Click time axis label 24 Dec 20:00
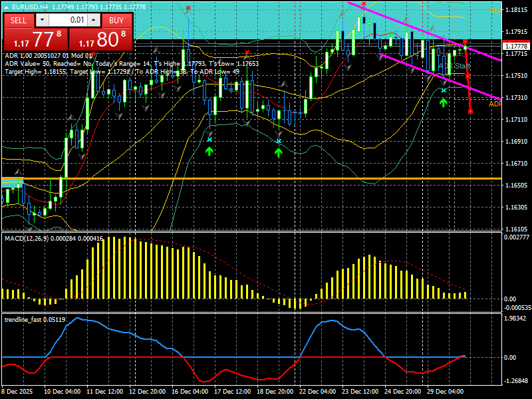 coord(402,391)
